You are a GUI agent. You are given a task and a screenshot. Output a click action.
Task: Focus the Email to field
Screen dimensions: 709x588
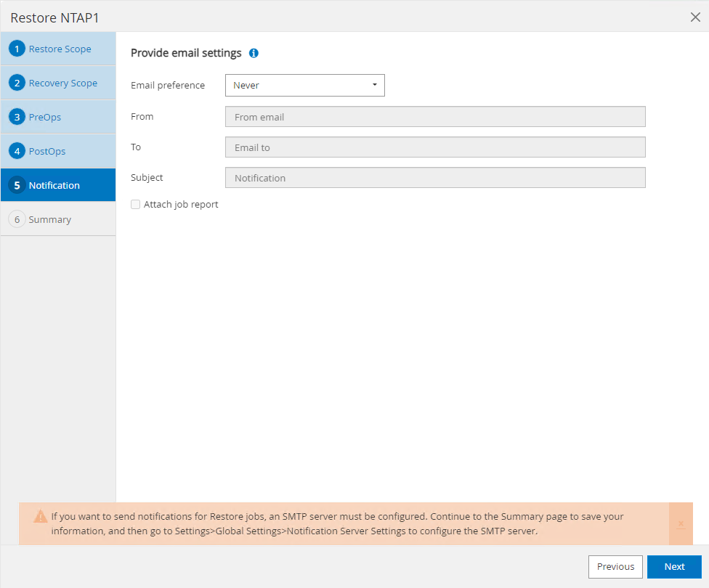[435, 147]
